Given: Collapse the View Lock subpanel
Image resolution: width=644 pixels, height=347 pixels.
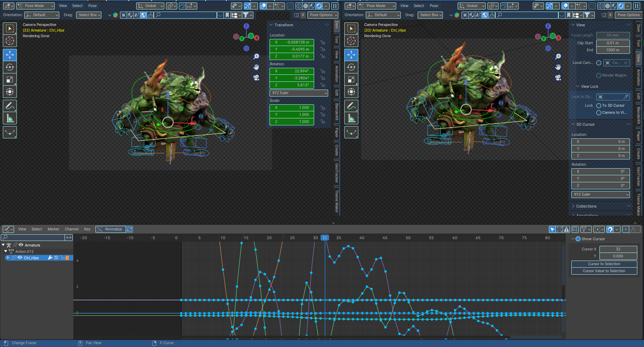Looking at the screenshot, I should 578,87.
